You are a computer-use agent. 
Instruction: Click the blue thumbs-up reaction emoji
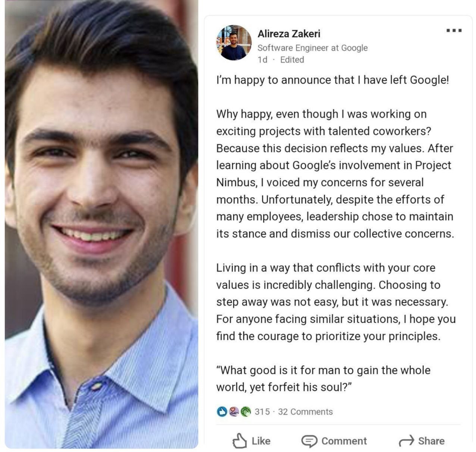pos(222,412)
